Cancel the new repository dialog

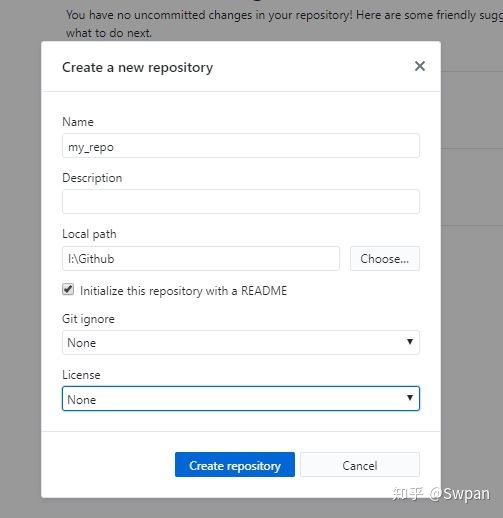click(x=360, y=465)
